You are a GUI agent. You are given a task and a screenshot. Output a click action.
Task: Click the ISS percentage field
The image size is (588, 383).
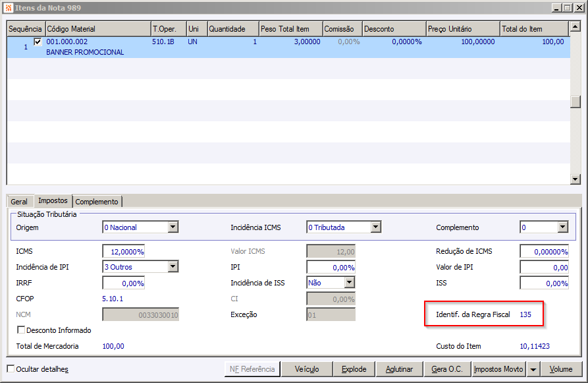coord(544,283)
